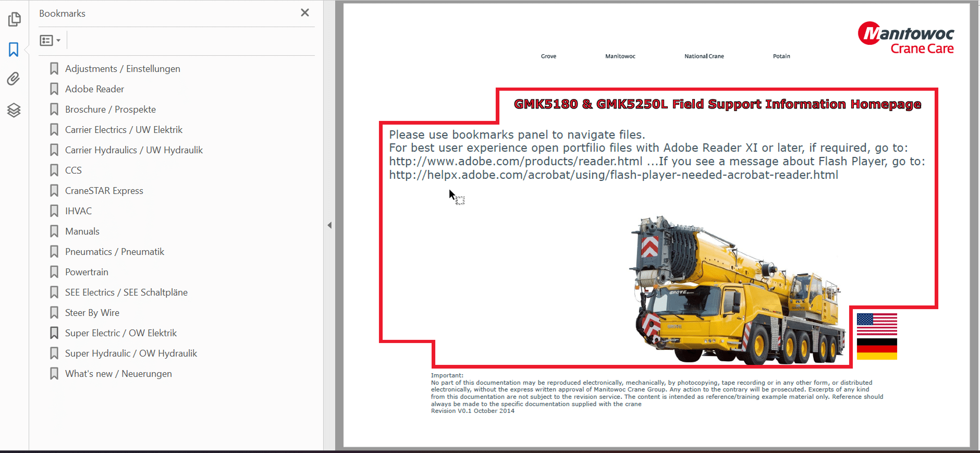Close the Bookmarks panel
The image size is (980, 453).
click(x=305, y=13)
